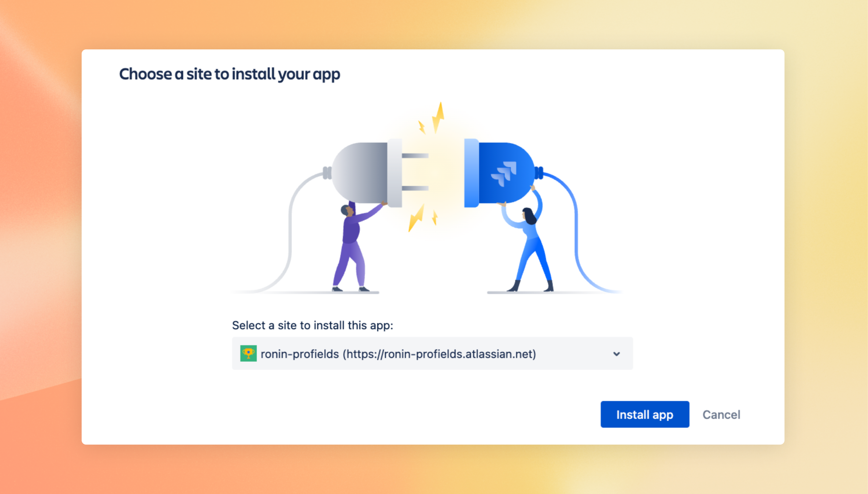
Task: Click the Jira logo on blue plug
Action: click(x=504, y=173)
